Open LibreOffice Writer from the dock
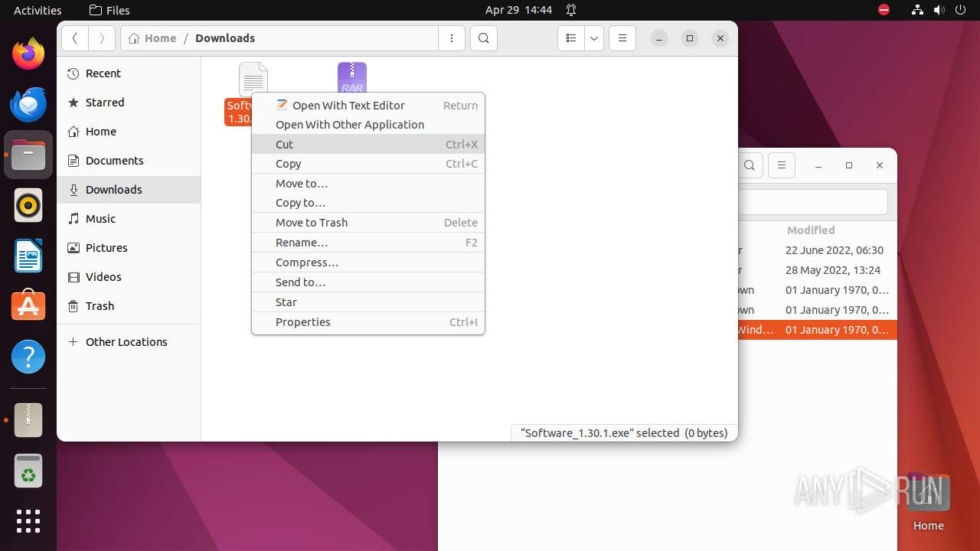The height and width of the screenshot is (551, 980). pyautogui.click(x=28, y=256)
